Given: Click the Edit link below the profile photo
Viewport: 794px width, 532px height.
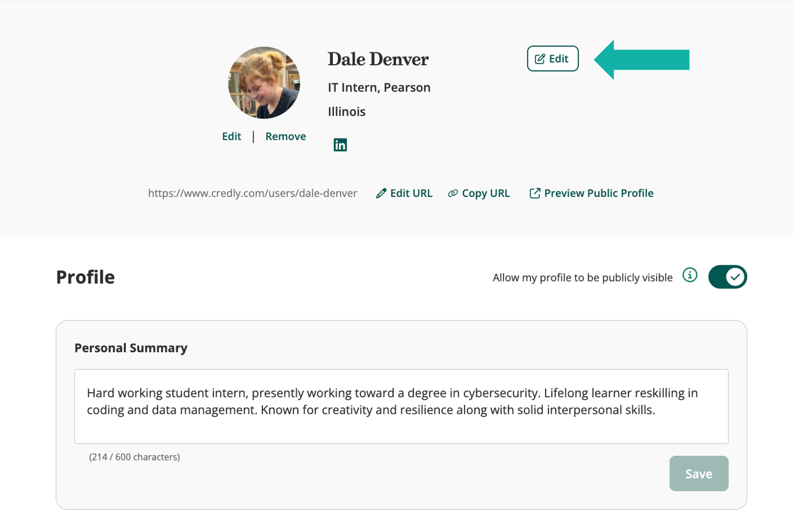Looking at the screenshot, I should (x=232, y=136).
